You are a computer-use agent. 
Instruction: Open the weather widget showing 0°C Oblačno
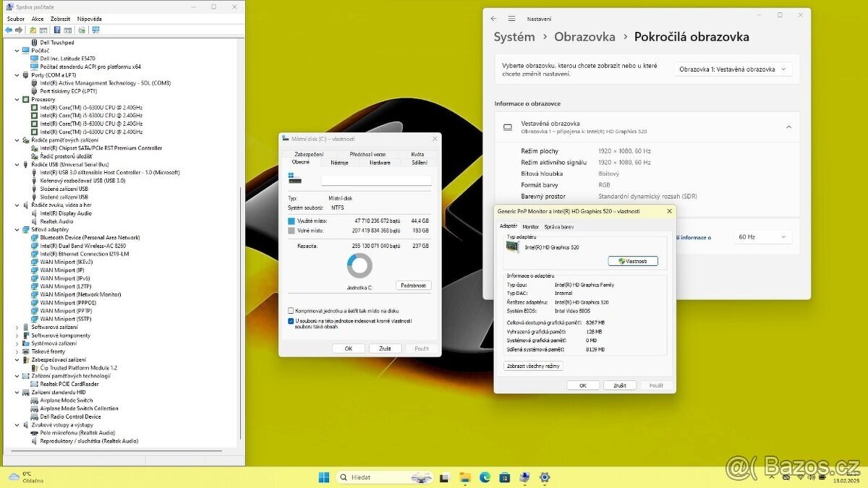tap(26, 477)
